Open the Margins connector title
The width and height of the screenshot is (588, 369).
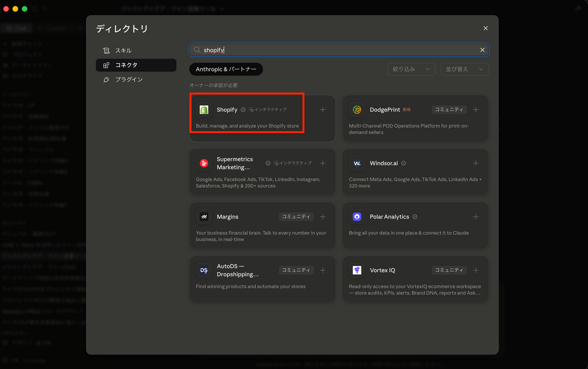click(227, 216)
